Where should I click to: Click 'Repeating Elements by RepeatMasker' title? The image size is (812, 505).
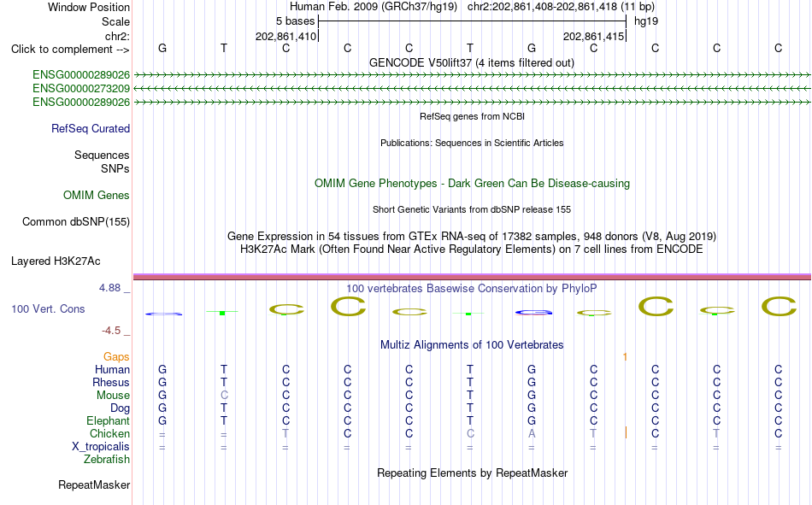(x=472, y=473)
